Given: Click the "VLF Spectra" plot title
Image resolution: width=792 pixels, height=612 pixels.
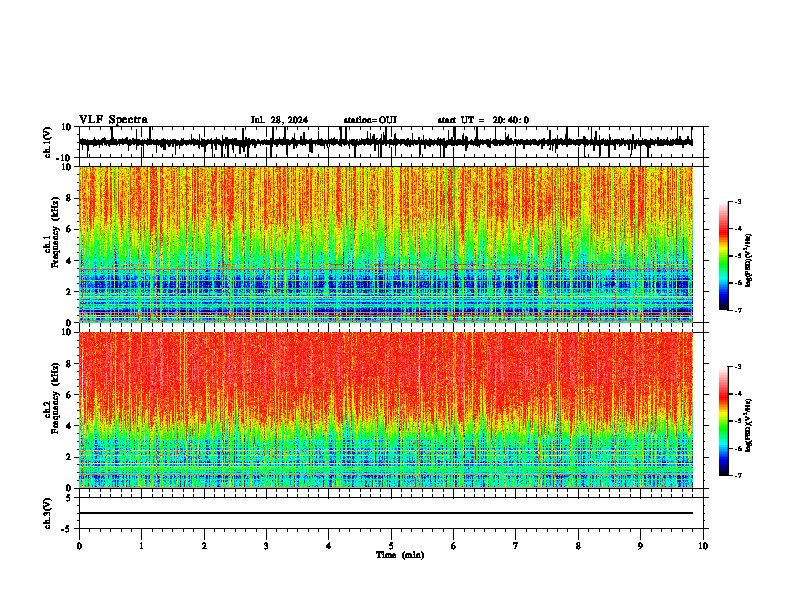Looking at the screenshot, I should (x=113, y=120).
